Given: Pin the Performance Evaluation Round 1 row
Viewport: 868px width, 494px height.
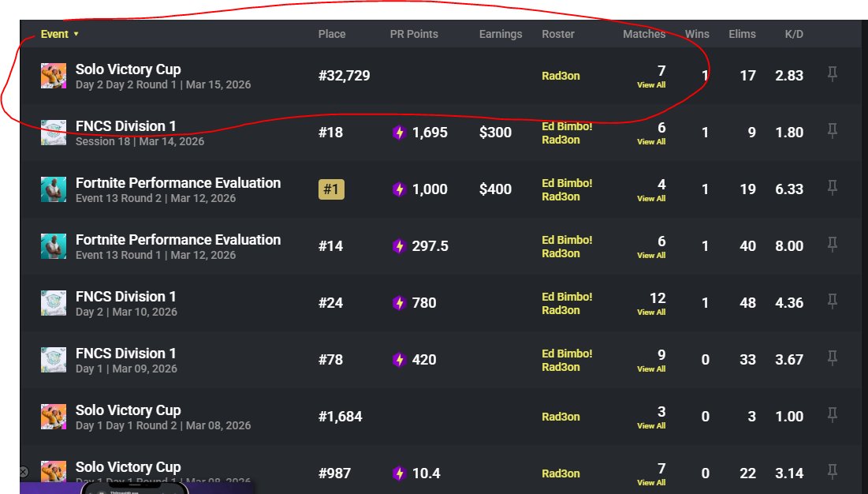Looking at the screenshot, I should tap(832, 244).
